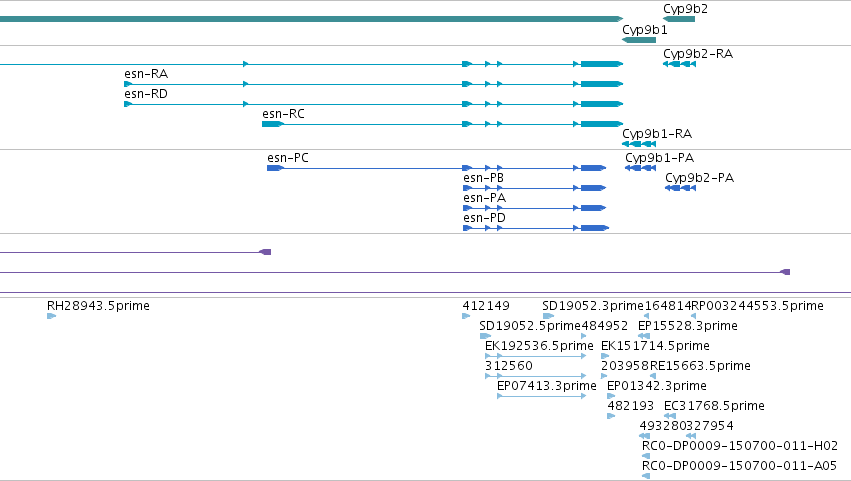Click the esn-PB protein label

(484, 178)
